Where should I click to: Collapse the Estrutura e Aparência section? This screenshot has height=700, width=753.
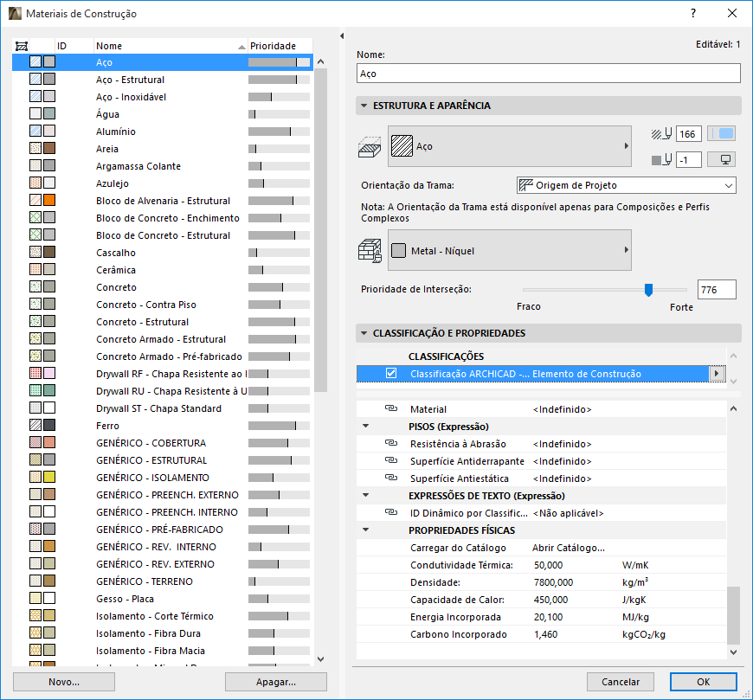(364, 106)
